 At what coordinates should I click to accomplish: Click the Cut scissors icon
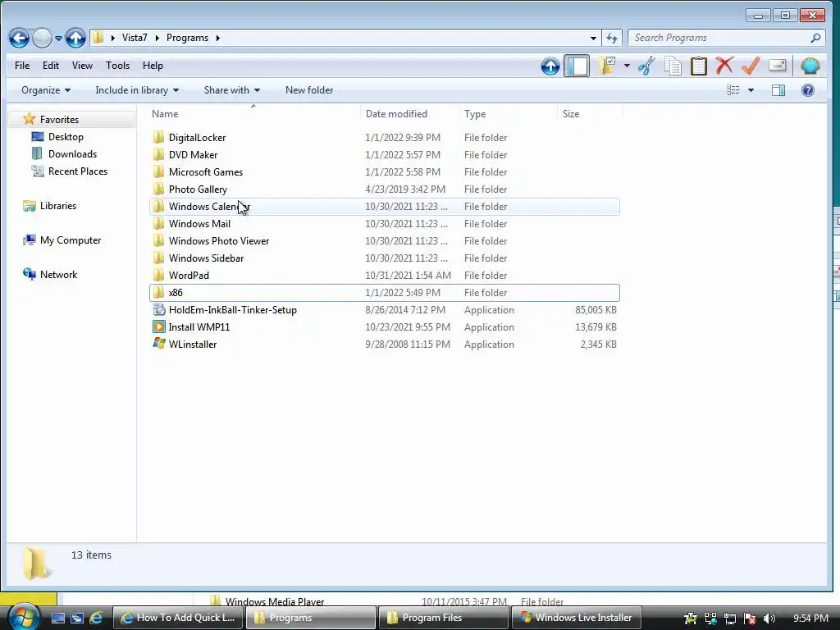tap(647, 66)
